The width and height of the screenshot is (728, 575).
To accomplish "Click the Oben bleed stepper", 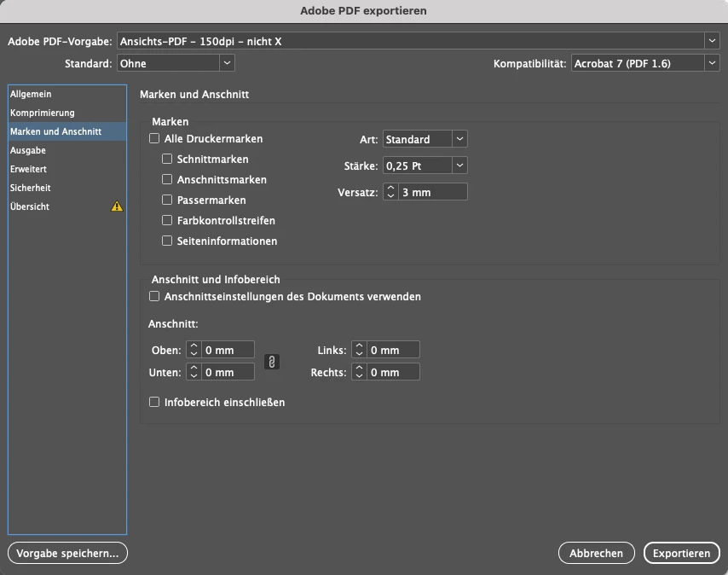I will (x=194, y=350).
